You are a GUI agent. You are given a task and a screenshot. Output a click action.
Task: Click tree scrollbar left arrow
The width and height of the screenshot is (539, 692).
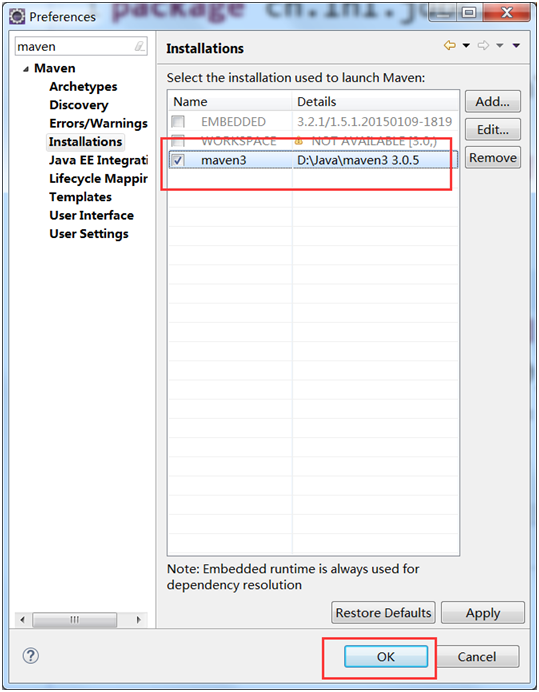point(23,620)
